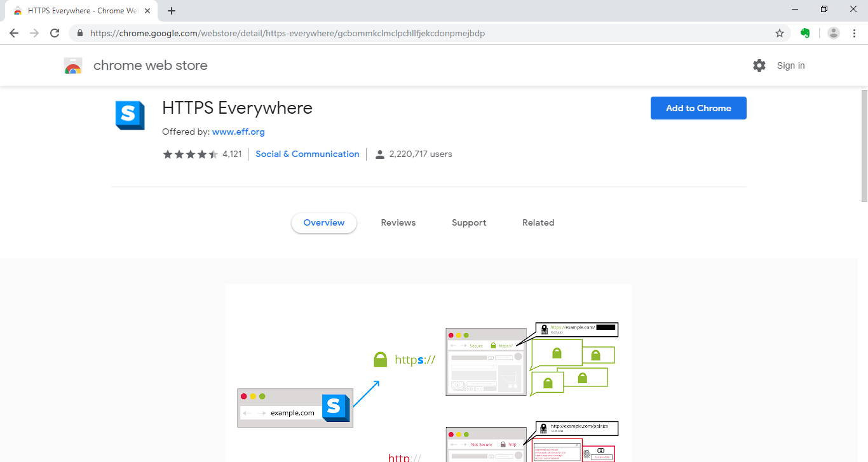868x462 pixels.
Task: Open a new tab with the plus button
Action: point(172,11)
